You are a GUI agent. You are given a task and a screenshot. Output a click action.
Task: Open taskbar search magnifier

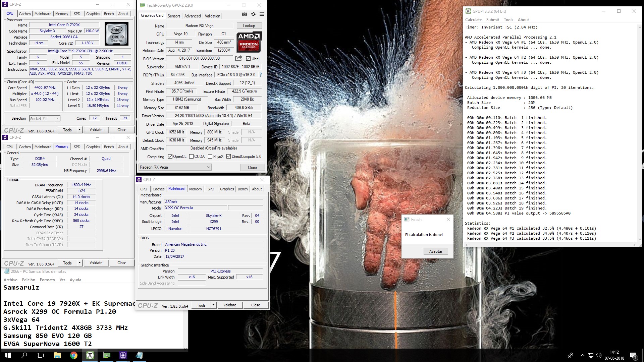click(x=24, y=355)
